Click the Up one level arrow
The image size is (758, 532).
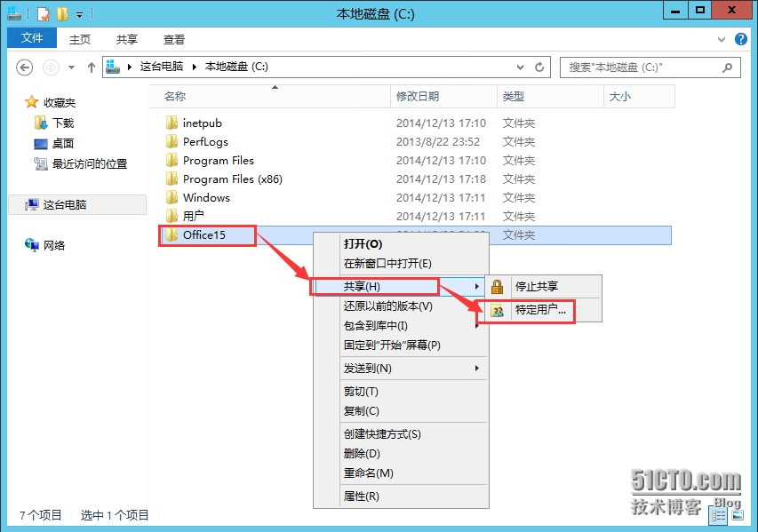(92, 67)
